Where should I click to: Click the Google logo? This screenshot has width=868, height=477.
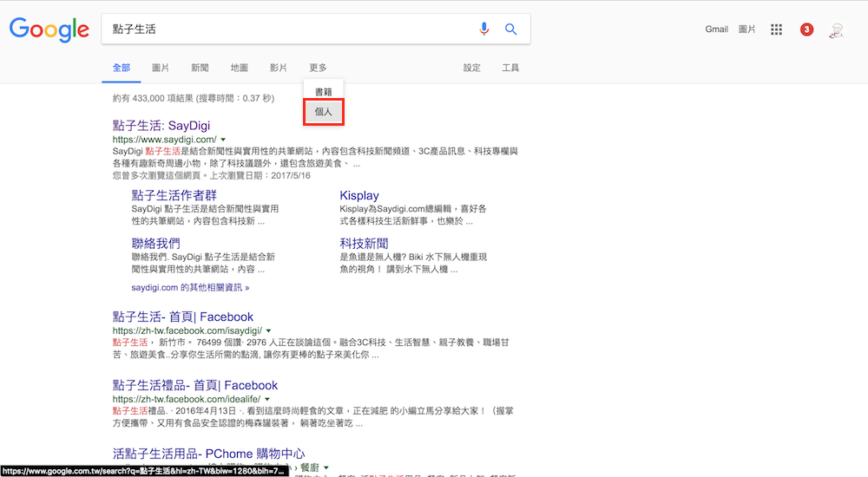49,29
